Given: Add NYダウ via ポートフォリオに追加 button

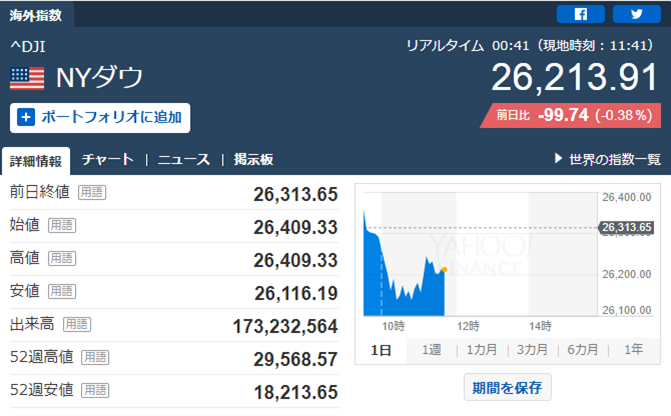Looking at the screenshot, I should pos(100,118).
